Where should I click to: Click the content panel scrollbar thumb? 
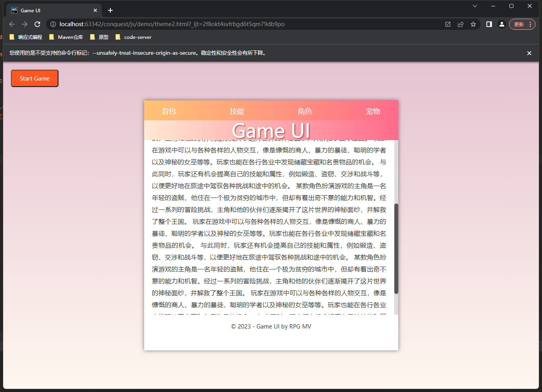[x=396, y=249]
